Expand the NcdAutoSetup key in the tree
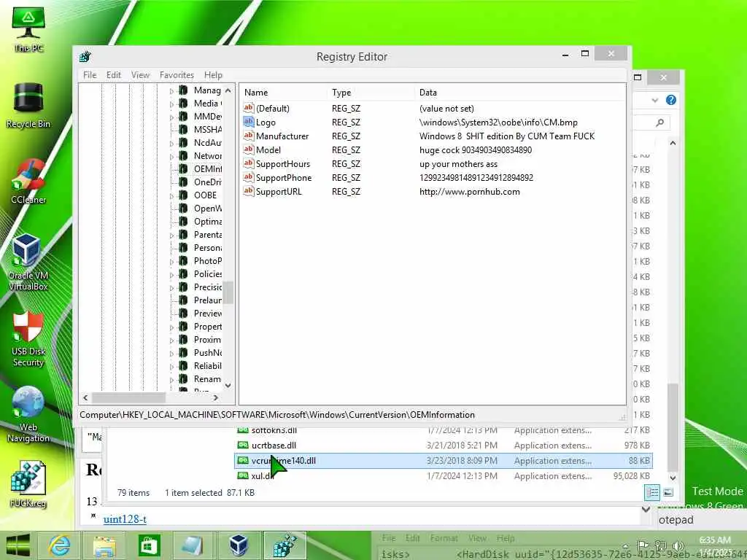 coord(171,144)
